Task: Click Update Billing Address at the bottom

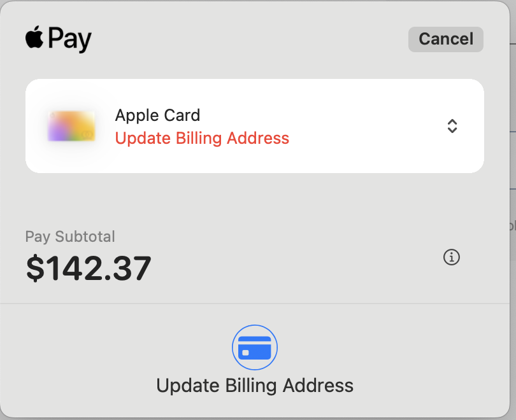Action: 255,386
